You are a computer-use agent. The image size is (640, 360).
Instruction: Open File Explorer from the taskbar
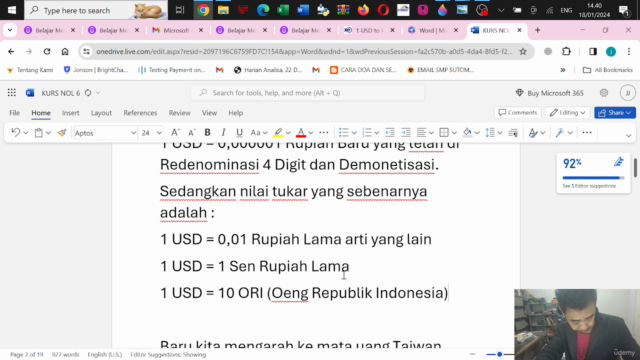click(x=223, y=10)
